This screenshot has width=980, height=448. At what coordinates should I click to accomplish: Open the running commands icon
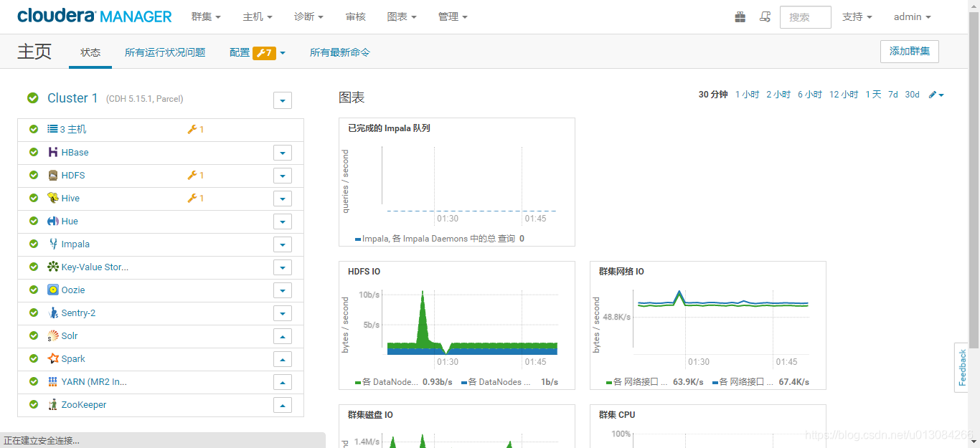point(765,16)
